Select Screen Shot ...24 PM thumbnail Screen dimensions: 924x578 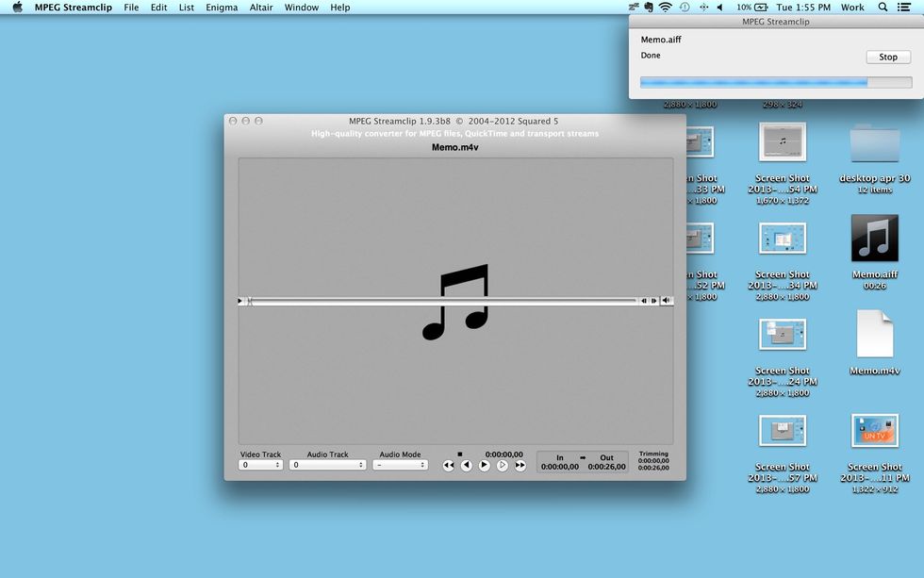[782, 334]
